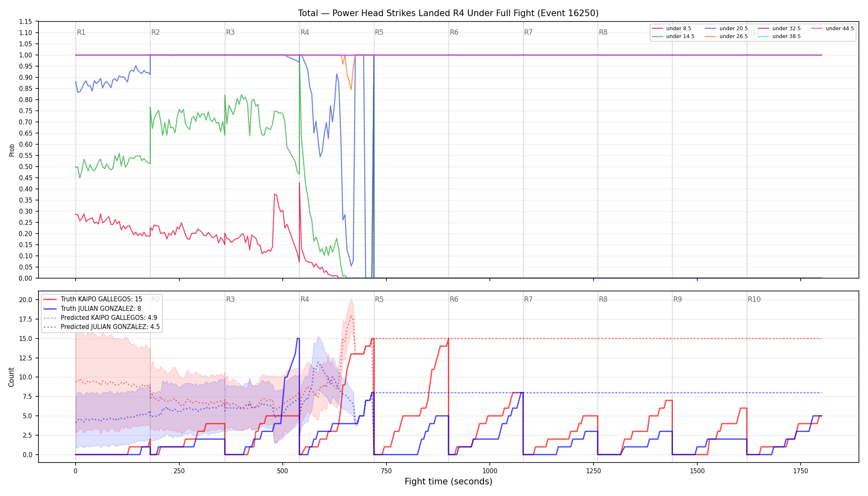Viewport: 868px width, 496px height.
Task: Click the 250 tick on the time axis
Action: [x=179, y=471]
